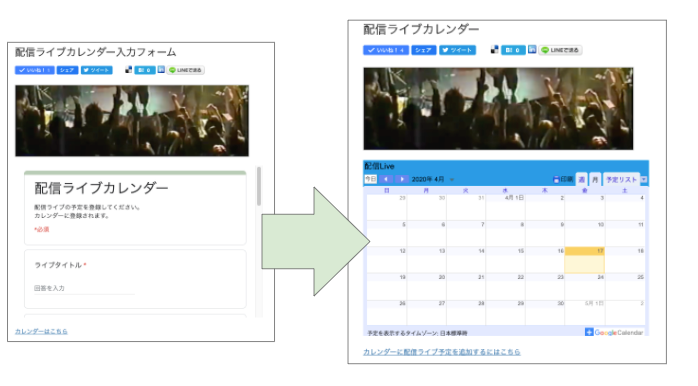Click the Tweet button on the input form page
698x386 pixels.
97,70
